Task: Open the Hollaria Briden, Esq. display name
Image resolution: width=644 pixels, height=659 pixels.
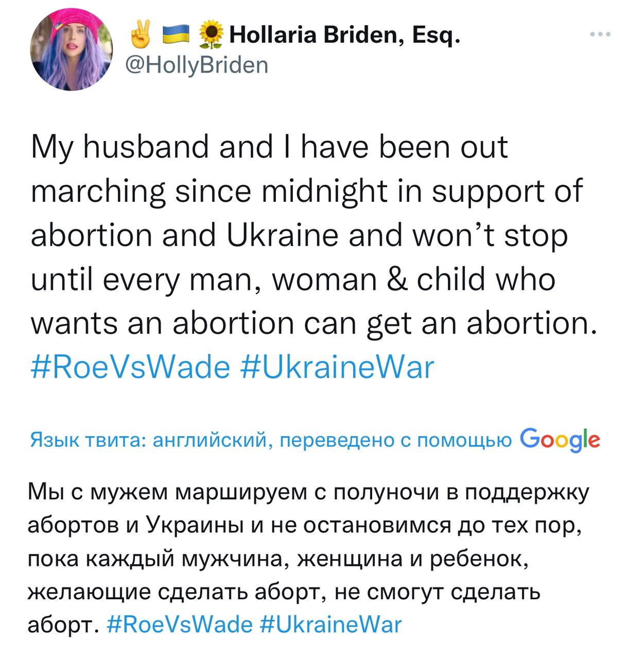Action: (x=344, y=36)
